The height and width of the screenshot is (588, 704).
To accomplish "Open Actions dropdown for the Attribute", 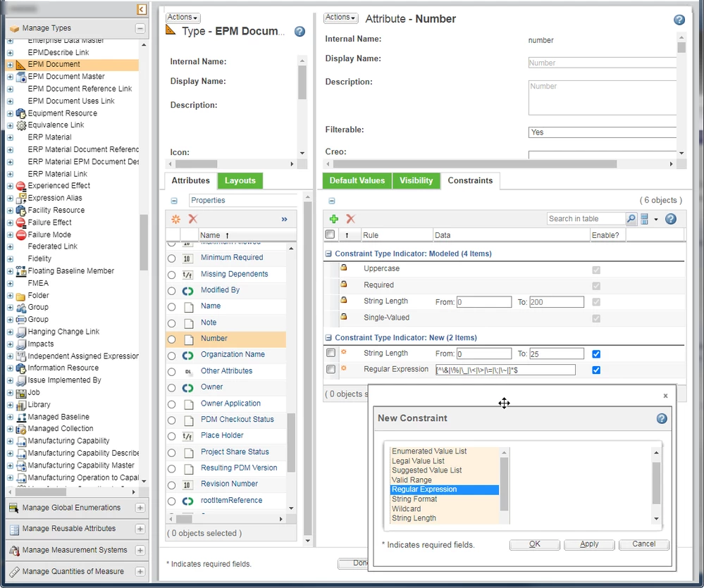I will click(341, 17).
